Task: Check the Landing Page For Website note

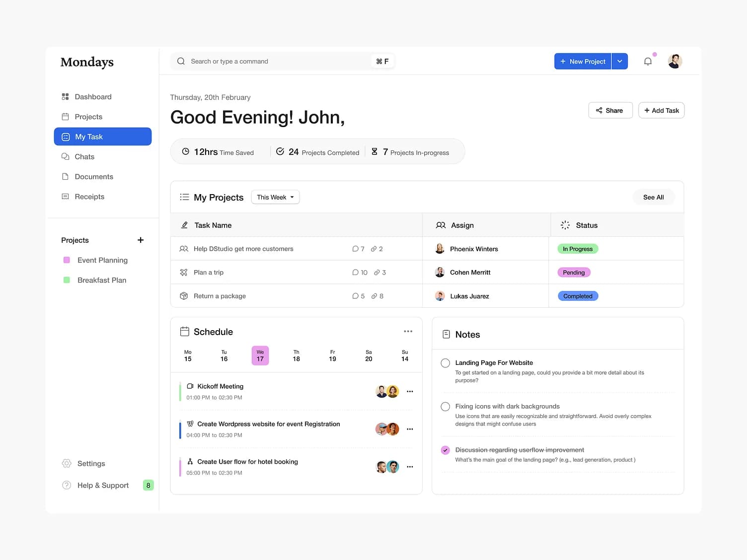Action: click(x=445, y=363)
